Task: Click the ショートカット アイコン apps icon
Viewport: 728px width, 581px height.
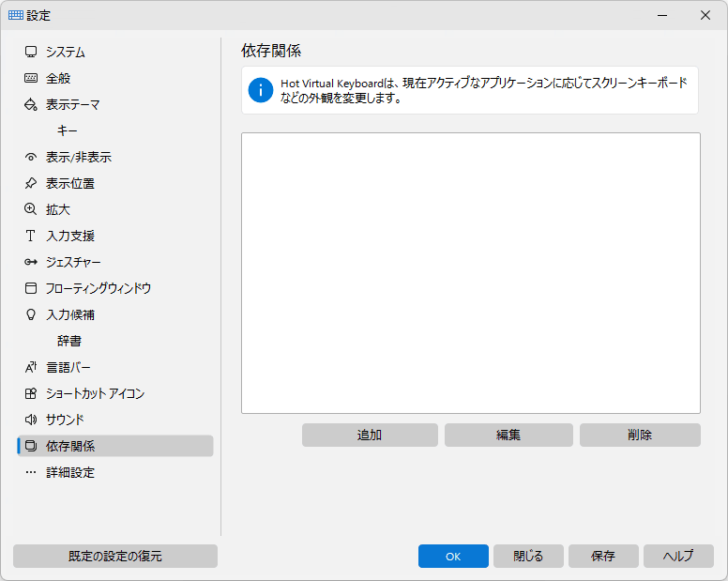Action: pyautogui.click(x=31, y=393)
